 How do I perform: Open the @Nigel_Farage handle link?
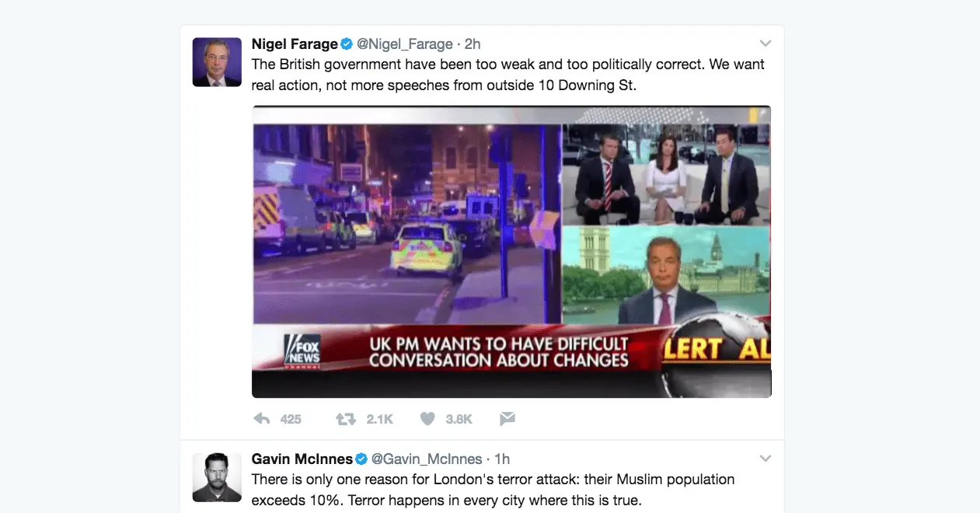tap(404, 44)
